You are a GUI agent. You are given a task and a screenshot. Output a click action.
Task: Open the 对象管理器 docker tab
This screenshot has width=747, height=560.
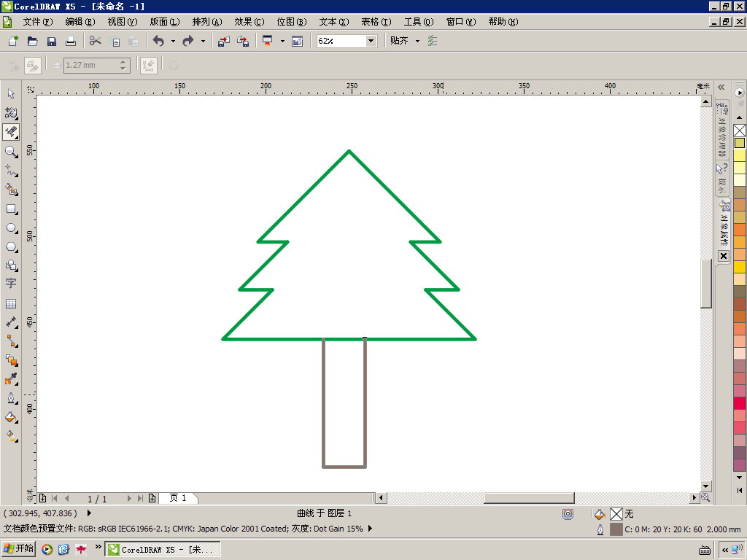coord(722,129)
